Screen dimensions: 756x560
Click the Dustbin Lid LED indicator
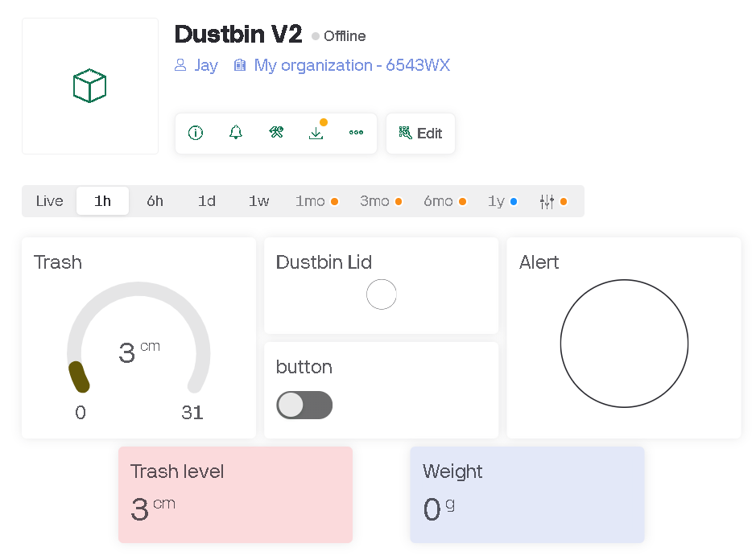click(x=382, y=294)
